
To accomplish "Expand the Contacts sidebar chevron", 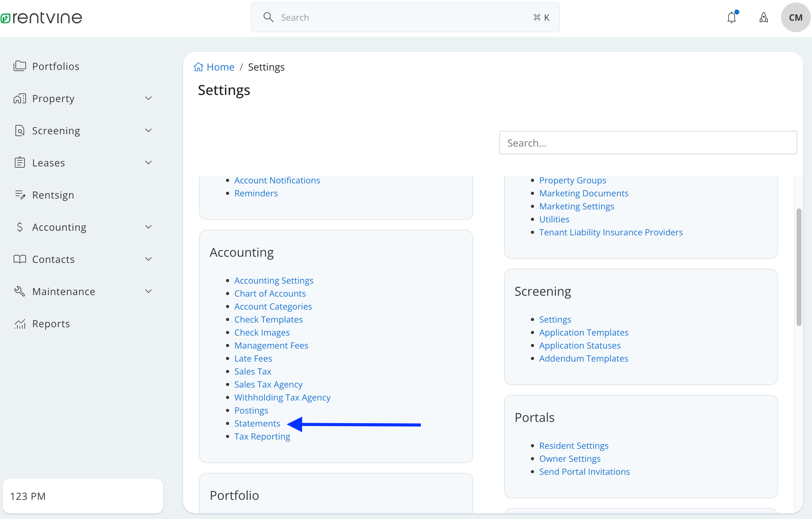I will pyautogui.click(x=148, y=259).
